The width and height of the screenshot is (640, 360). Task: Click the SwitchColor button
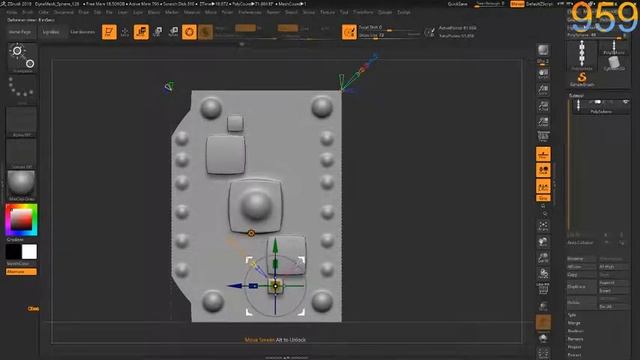[18, 264]
